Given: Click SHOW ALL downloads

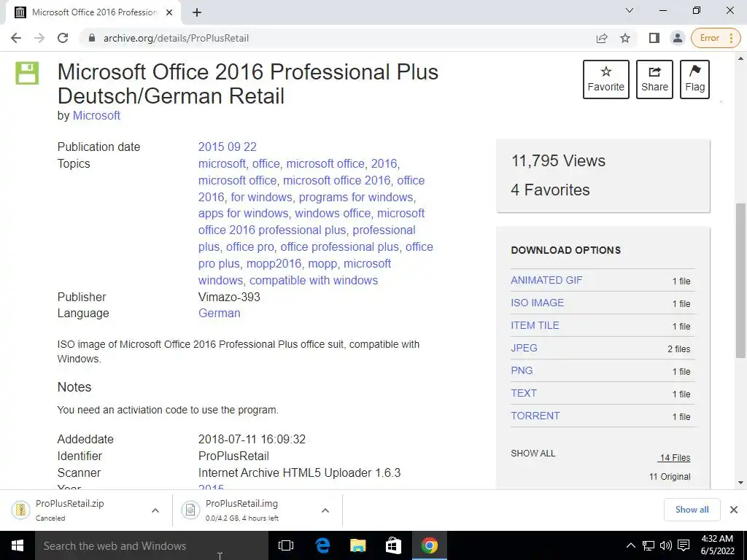Looking at the screenshot, I should click(x=533, y=454).
